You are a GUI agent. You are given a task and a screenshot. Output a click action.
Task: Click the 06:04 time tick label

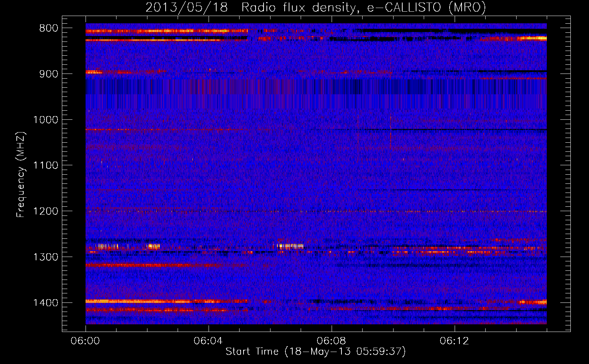208,341
